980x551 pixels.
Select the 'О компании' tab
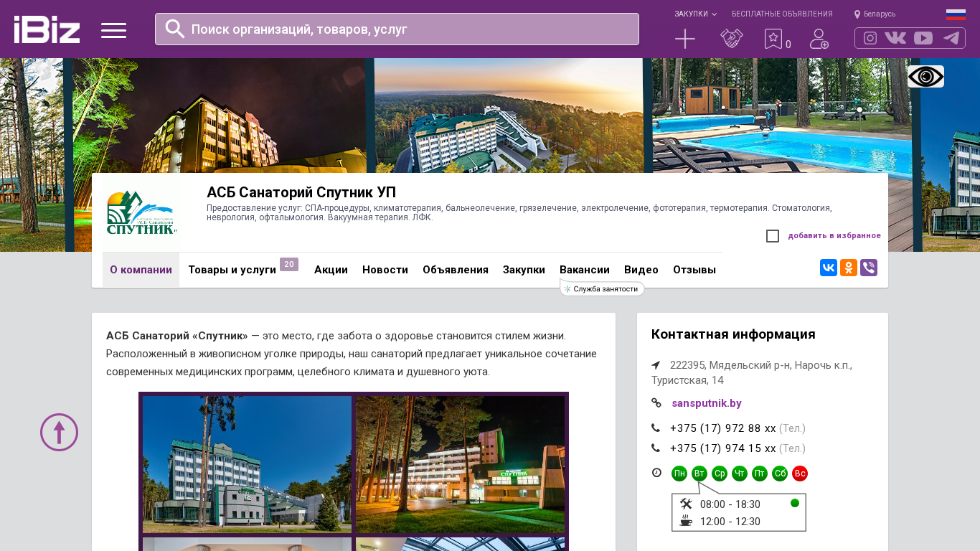[x=141, y=270]
